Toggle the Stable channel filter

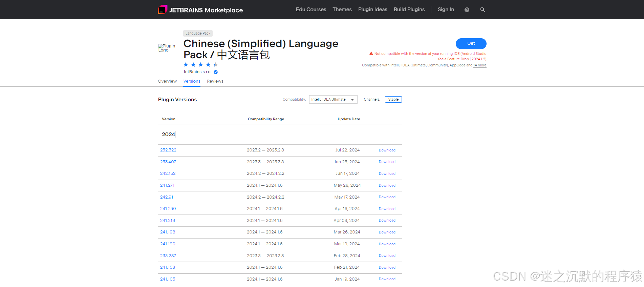[x=393, y=100]
